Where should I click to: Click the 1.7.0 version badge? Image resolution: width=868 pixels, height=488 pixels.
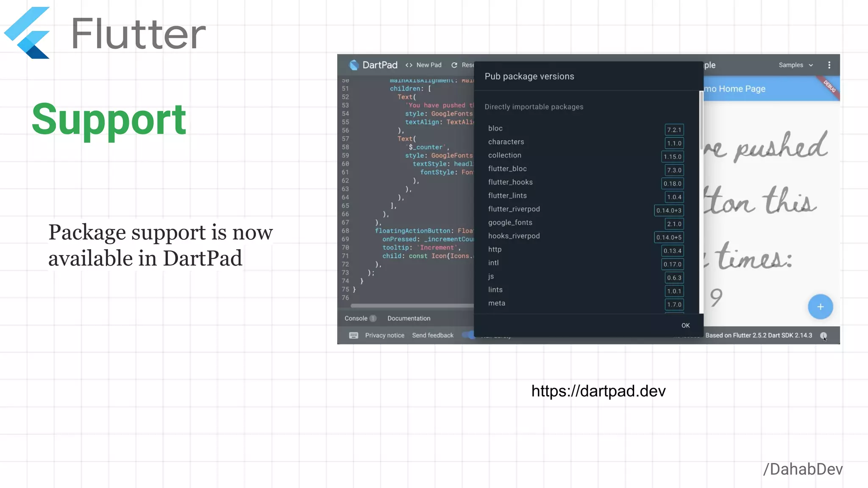click(674, 305)
